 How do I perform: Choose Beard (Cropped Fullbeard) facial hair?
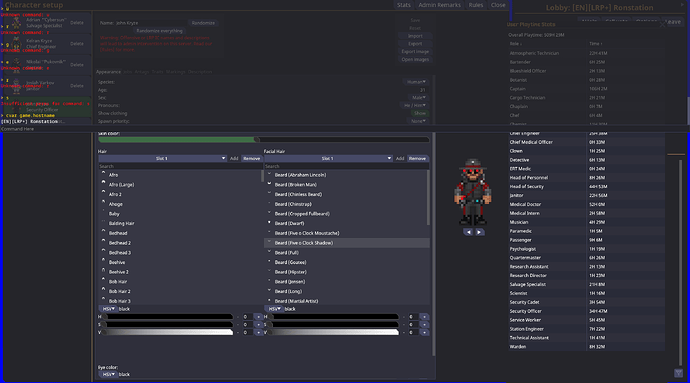pos(345,214)
